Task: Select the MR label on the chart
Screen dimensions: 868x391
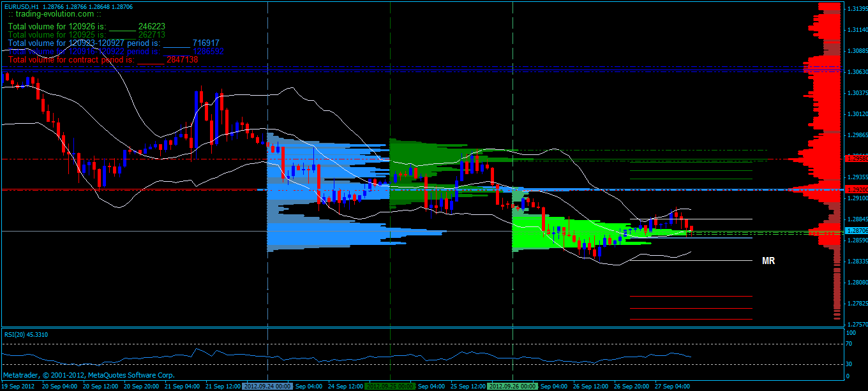Action: coord(768,260)
